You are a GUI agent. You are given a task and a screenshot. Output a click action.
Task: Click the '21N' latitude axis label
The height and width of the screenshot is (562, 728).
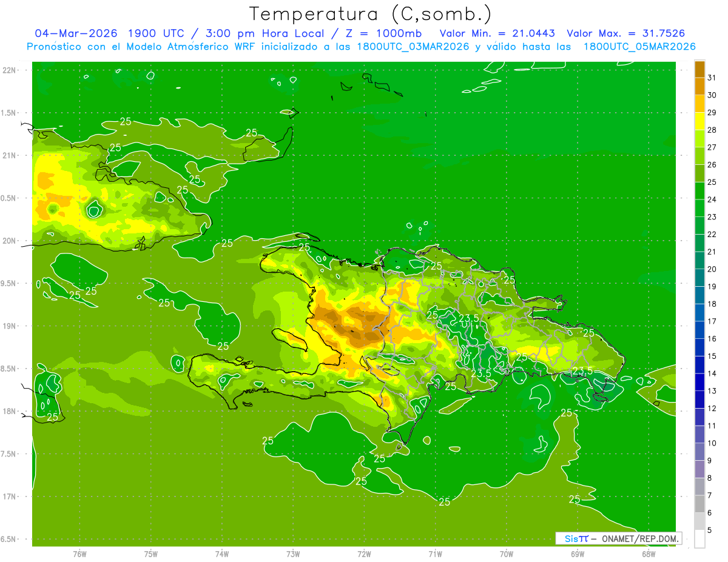point(9,155)
